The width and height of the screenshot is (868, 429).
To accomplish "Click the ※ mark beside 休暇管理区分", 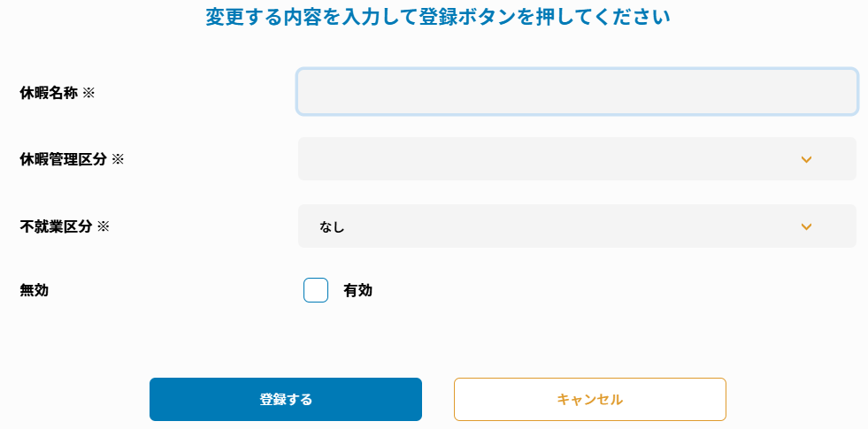I will pyautogui.click(x=118, y=159).
